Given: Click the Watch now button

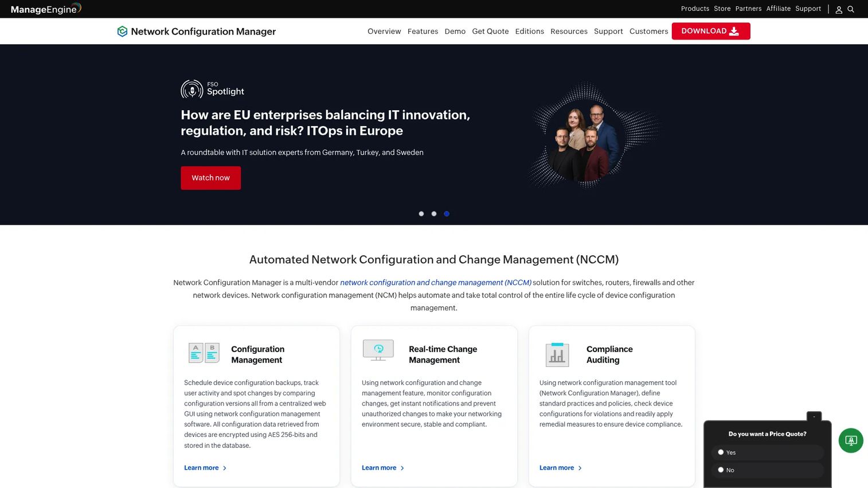Looking at the screenshot, I should 211,178.
